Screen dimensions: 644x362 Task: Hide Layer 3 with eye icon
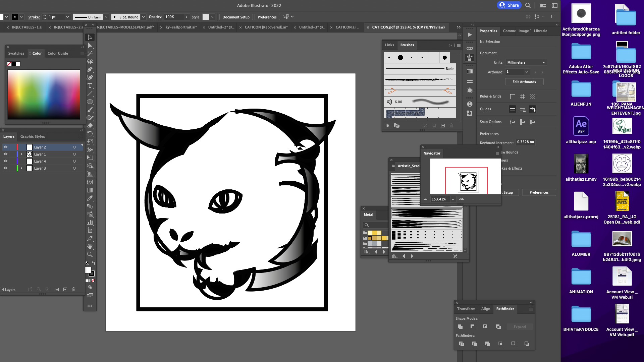pyautogui.click(x=5, y=168)
